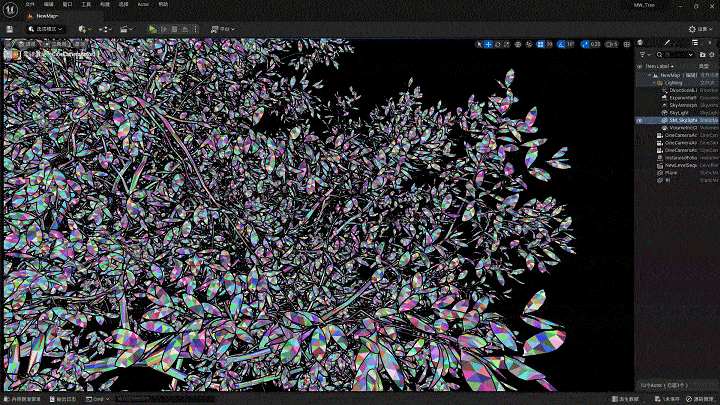Toggle grid snapping in viewport toolbar
This screenshot has width=720, height=405.
tap(541, 44)
